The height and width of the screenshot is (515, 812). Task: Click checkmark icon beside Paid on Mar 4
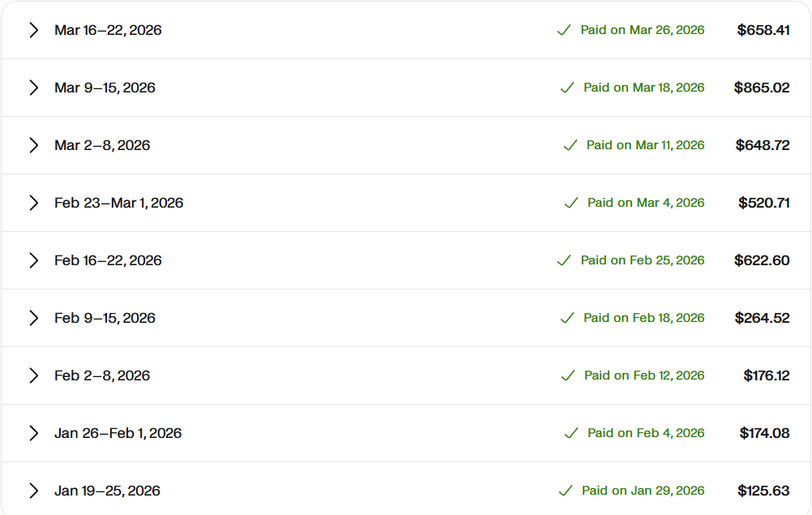click(x=571, y=203)
